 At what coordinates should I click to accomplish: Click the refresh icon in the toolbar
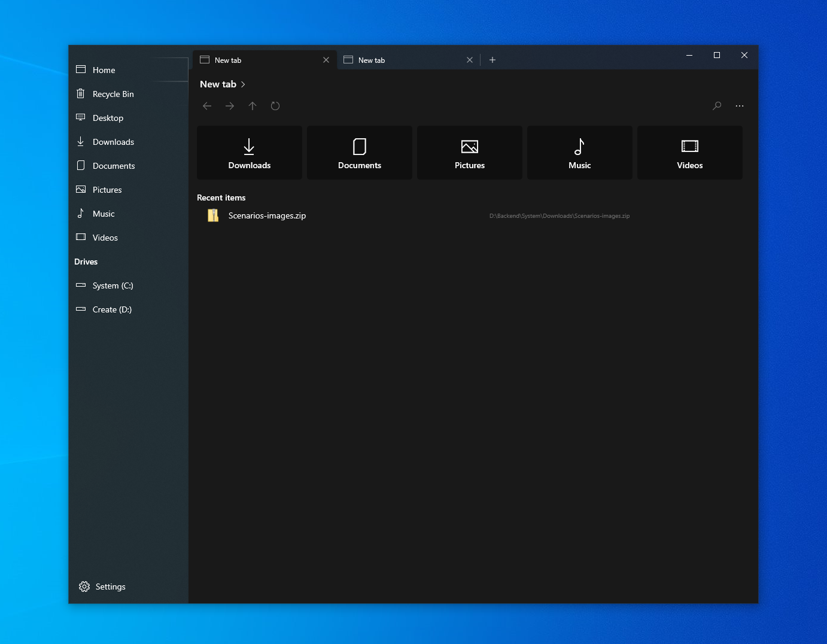point(275,106)
